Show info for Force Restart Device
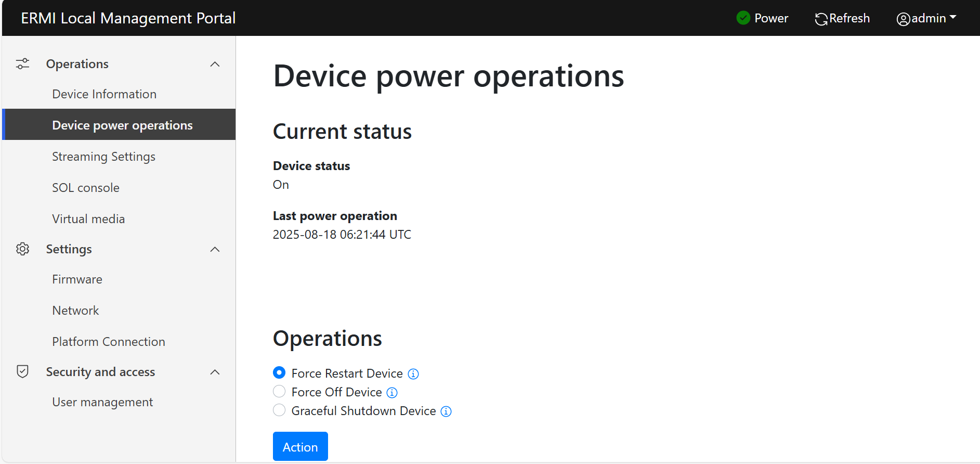 point(413,374)
